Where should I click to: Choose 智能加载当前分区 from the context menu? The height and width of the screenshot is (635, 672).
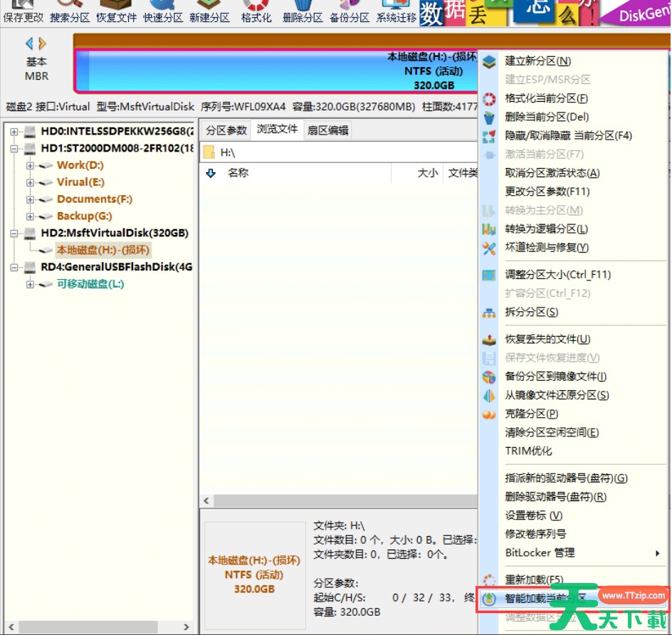click(x=545, y=598)
